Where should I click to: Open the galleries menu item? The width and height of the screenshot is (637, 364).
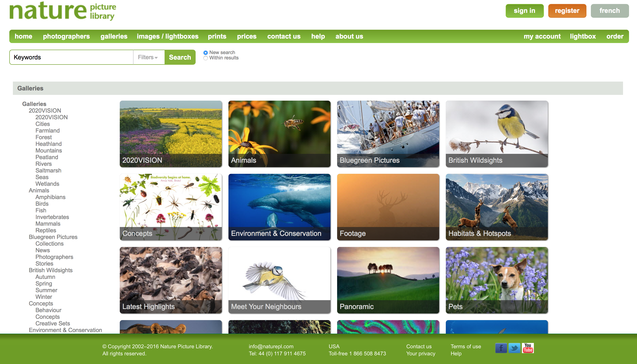coord(114,37)
